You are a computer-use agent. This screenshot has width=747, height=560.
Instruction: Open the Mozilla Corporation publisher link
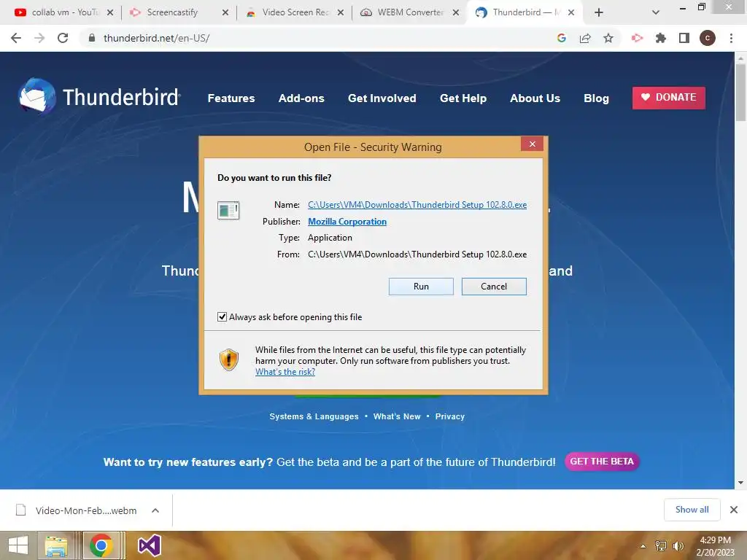[347, 222]
